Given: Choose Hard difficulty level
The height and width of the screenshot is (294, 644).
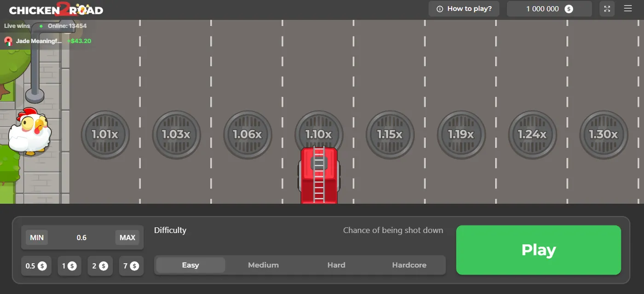Looking at the screenshot, I should point(336,265).
